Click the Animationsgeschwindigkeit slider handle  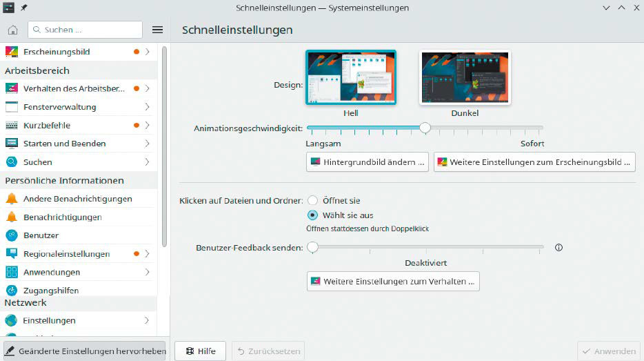tap(425, 128)
